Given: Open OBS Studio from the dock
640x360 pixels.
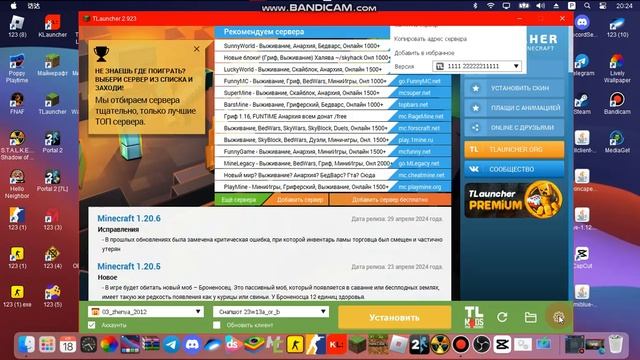Looking at the screenshot, I should [481, 344].
